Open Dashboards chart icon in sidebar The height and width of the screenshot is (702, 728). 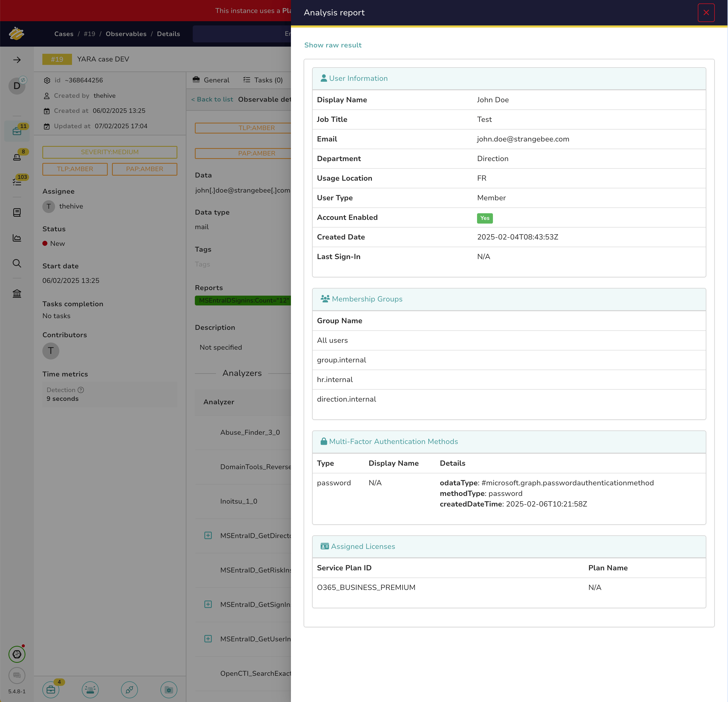click(x=17, y=238)
